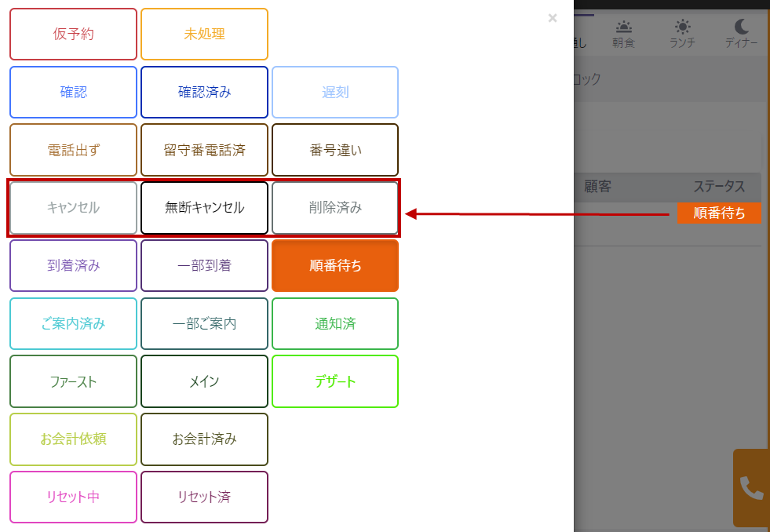The height and width of the screenshot is (532, 770).
Task: Mark the reservation as 削除済み
Action: click(335, 208)
